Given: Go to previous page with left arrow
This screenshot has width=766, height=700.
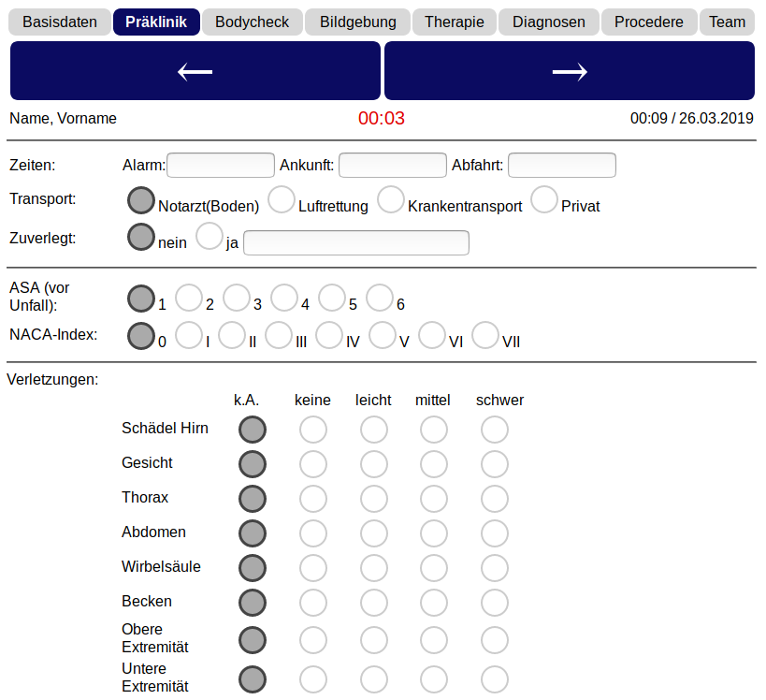Looking at the screenshot, I should (195, 71).
